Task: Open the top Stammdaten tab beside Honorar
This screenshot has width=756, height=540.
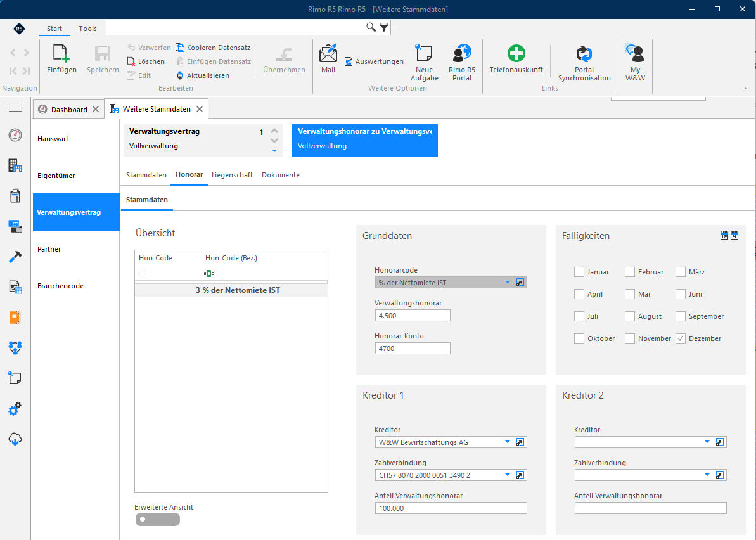Action: 146,175
